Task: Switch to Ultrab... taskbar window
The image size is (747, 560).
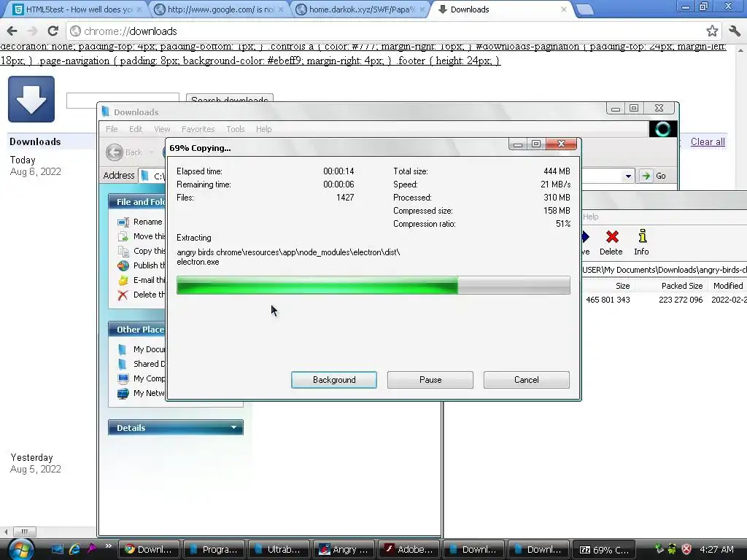Action: point(279,549)
